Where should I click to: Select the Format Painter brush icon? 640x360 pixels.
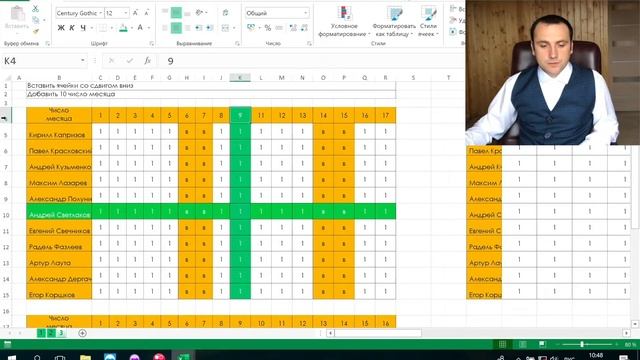(36, 31)
